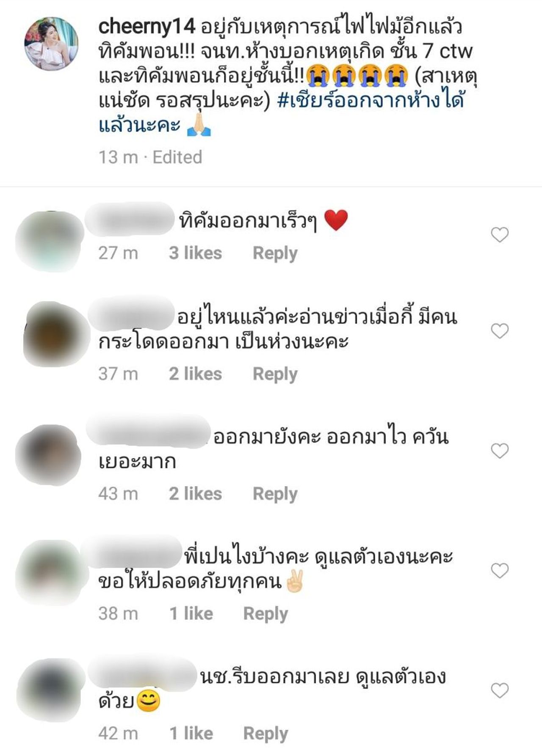View 1 like on the 42 m comment
Image resolution: width=542 pixels, height=756 pixels.
pyautogui.click(x=191, y=733)
